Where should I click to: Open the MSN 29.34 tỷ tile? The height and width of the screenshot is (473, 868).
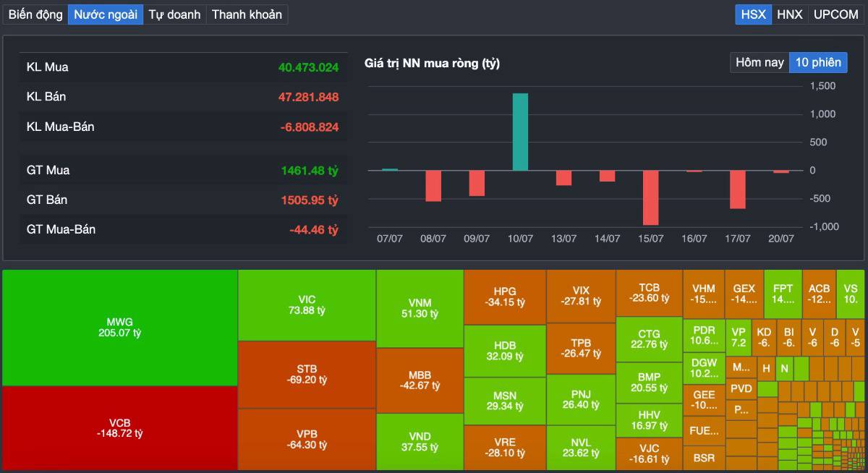[505, 401]
